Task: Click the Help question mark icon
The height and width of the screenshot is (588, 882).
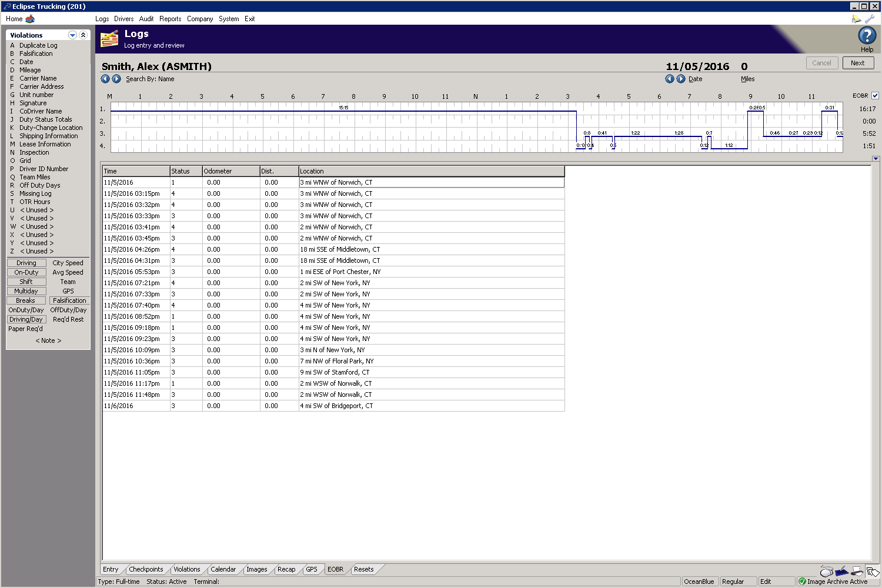Action: pyautogui.click(x=866, y=36)
